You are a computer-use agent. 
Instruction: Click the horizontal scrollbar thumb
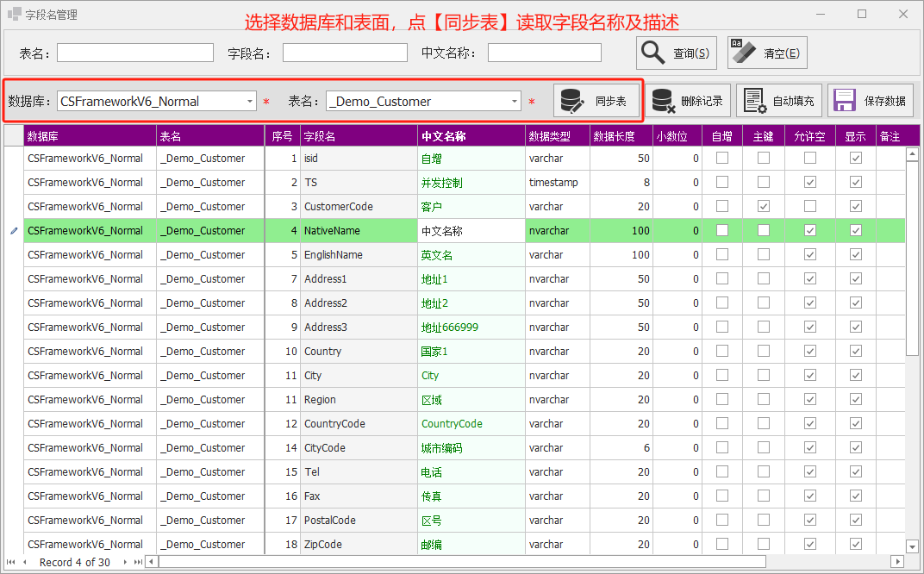(463, 562)
